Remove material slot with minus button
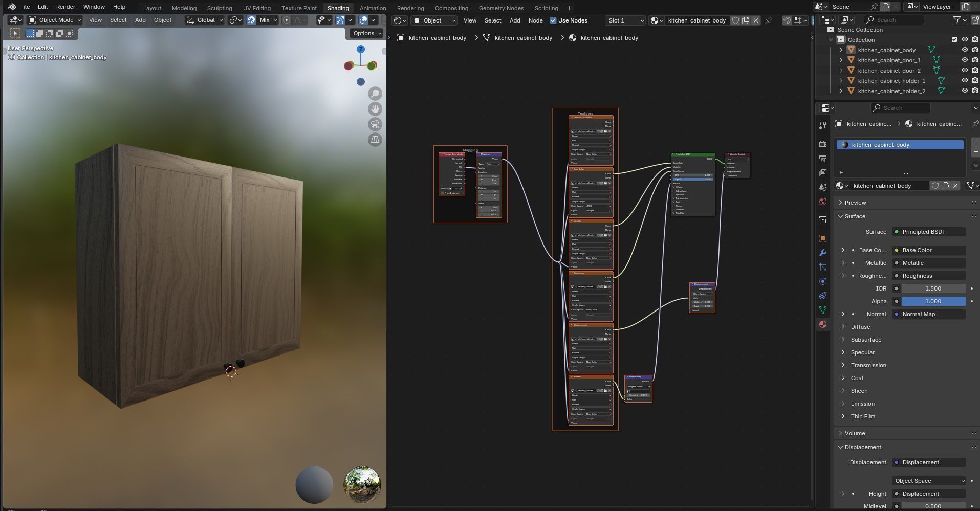This screenshot has height=511, width=980. tap(975, 152)
